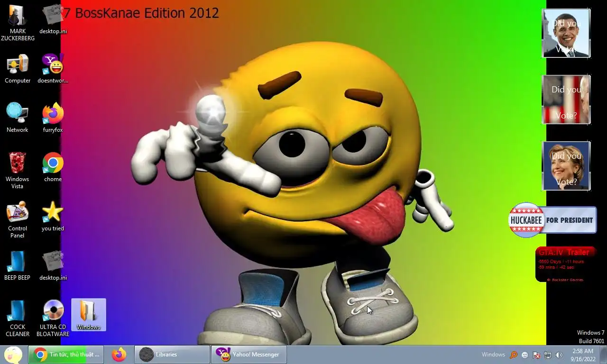Screen dimensions: 607x364
Task: Open the volume speaker tray icon
Action: [x=559, y=355]
